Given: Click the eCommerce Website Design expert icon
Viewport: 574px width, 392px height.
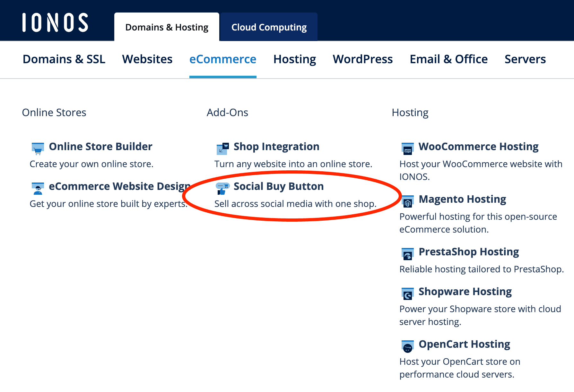Looking at the screenshot, I should pyautogui.click(x=38, y=188).
